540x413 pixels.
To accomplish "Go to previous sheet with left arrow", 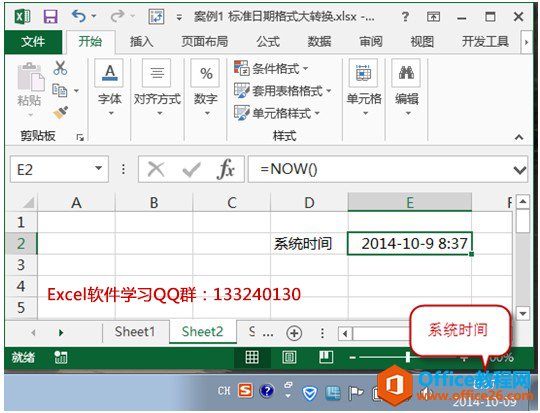I will (x=33, y=332).
